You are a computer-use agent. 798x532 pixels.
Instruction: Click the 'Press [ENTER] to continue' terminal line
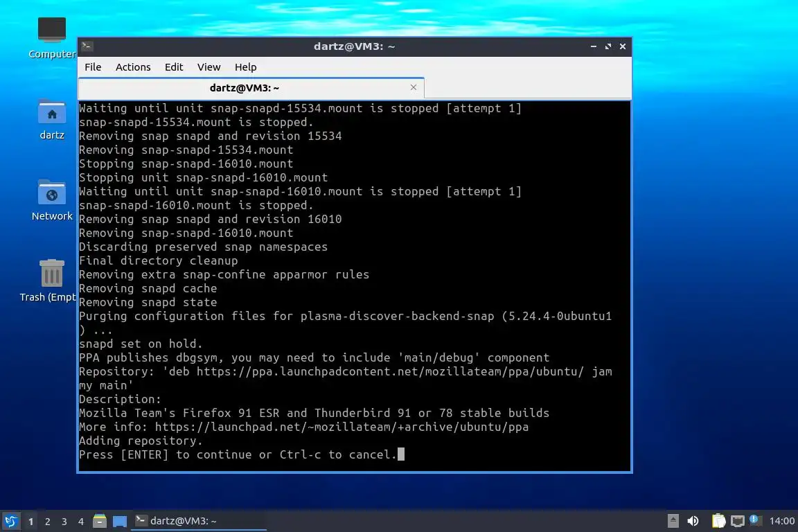tap(238, 454)
